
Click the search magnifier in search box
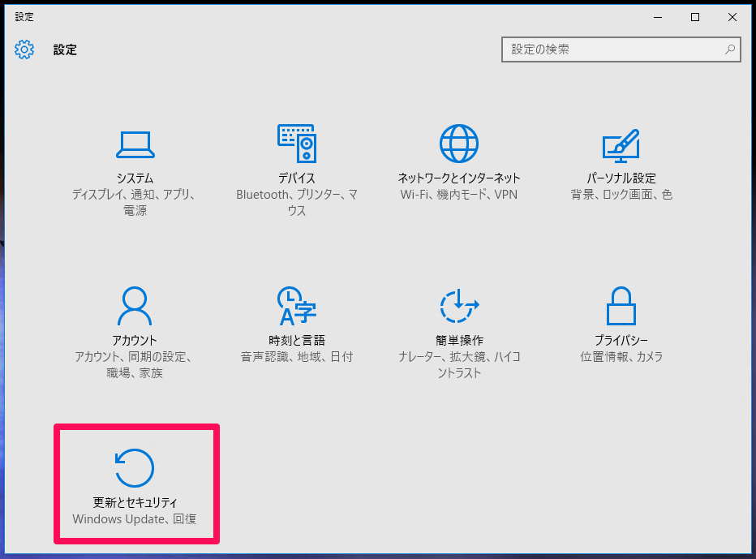(731, 49)
